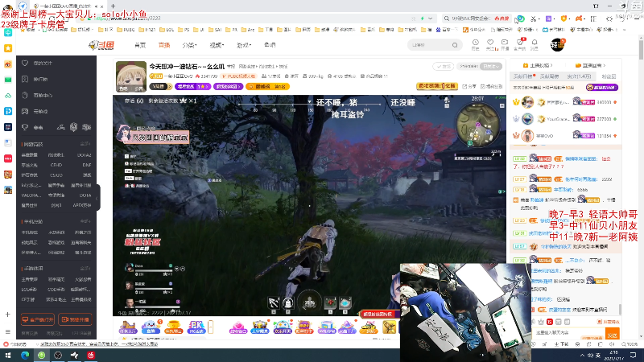Screen dimensions: 644x362
Task: Click the streamer's anime avatar thumbnail
Action: [131, 76]
